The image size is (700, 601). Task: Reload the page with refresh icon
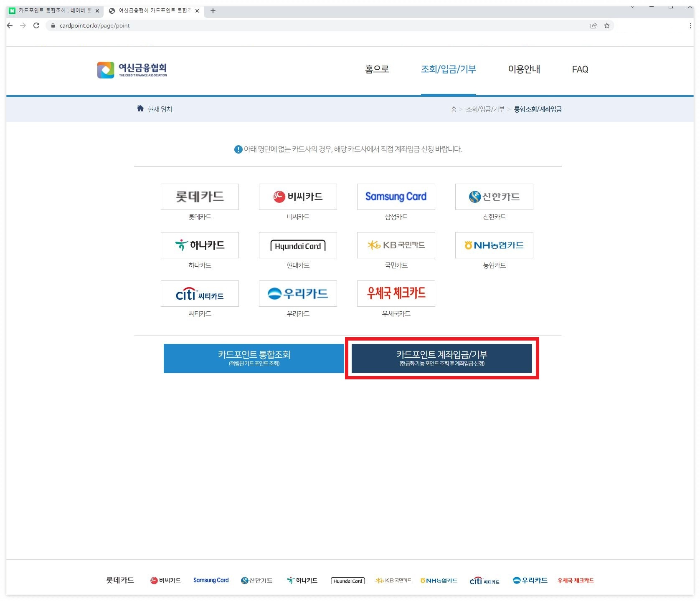[36, 25]
